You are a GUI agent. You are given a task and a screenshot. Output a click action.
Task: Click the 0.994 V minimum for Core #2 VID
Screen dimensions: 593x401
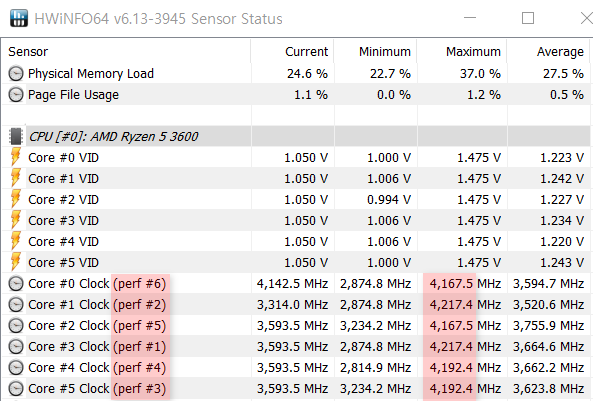tap(389, 199)
